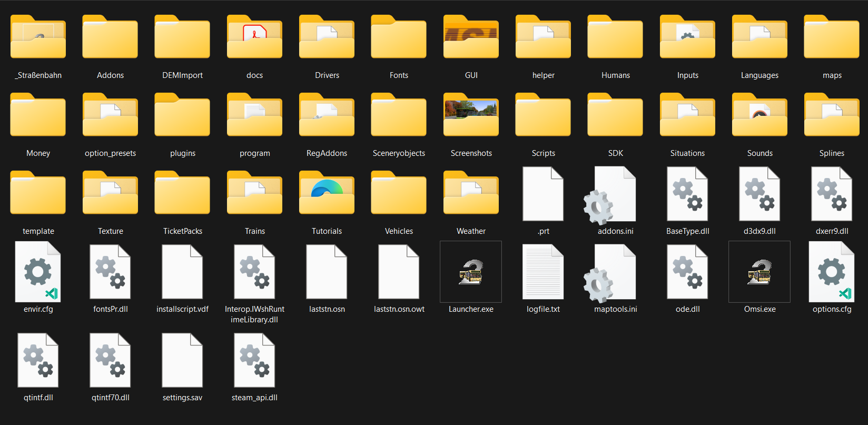Open the Screenshots folder
Image resolution: width=868 pixels, height=425 pixels.
point(471,115)
